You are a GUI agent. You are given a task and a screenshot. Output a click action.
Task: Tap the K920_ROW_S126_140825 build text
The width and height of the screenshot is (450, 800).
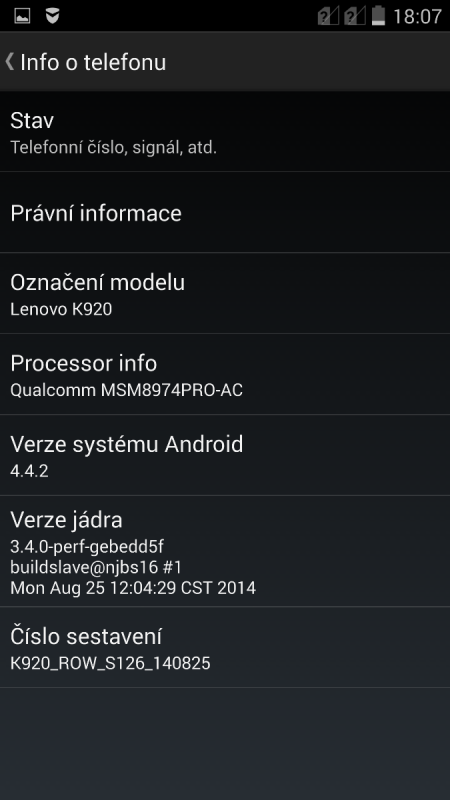pyautogui.click(x=110, y=663)
